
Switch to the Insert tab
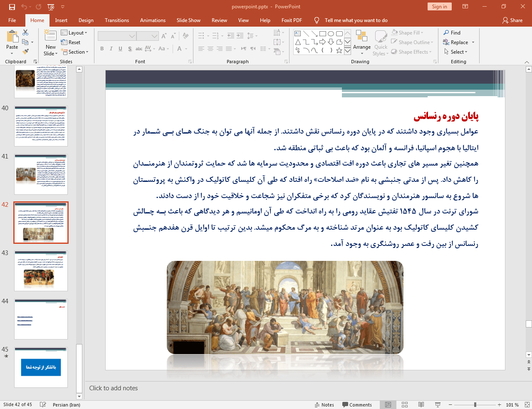click(x=61, y=20)
